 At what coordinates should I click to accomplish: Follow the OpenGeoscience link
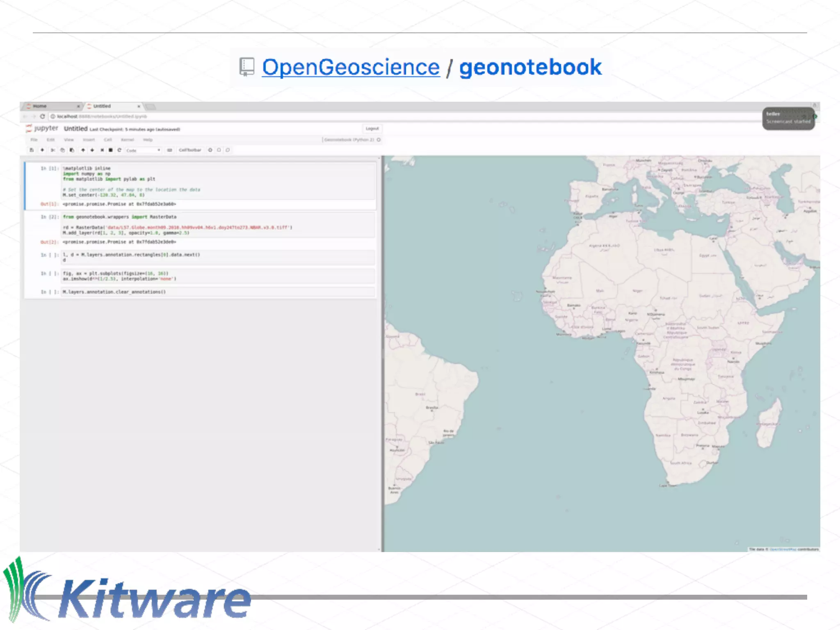click(x=351, y=67)
